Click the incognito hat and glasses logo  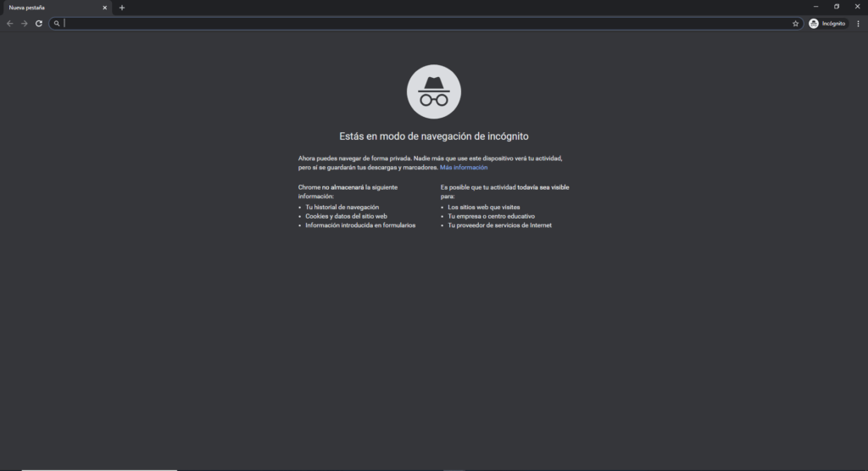433,91
